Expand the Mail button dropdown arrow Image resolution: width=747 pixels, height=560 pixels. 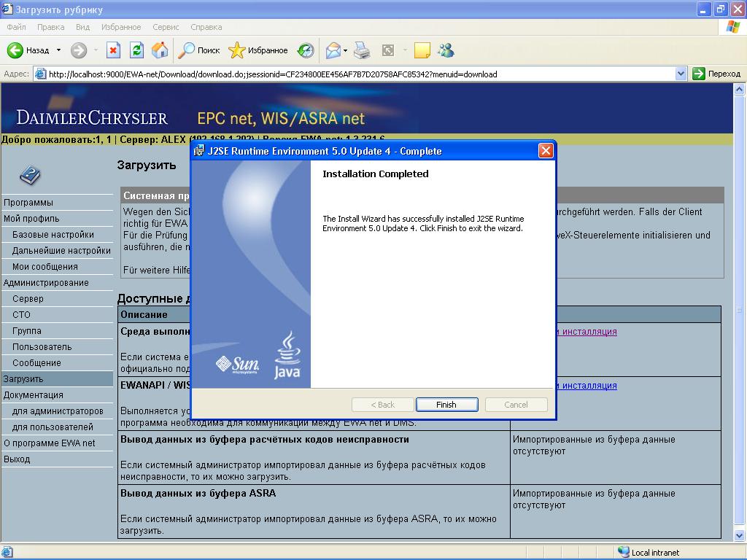[345, 50]
